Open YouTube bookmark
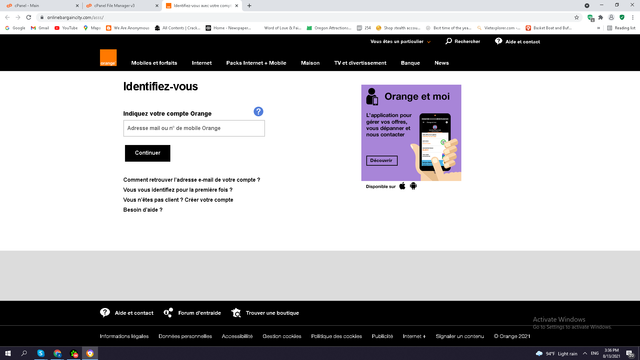 [x=66, y=28]
